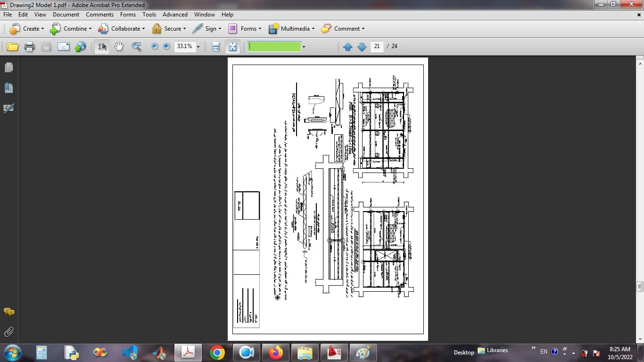The height and width of the screenshot is (362, 644).
Task: Toggle Fit One Full Page view
Action: 232,46
